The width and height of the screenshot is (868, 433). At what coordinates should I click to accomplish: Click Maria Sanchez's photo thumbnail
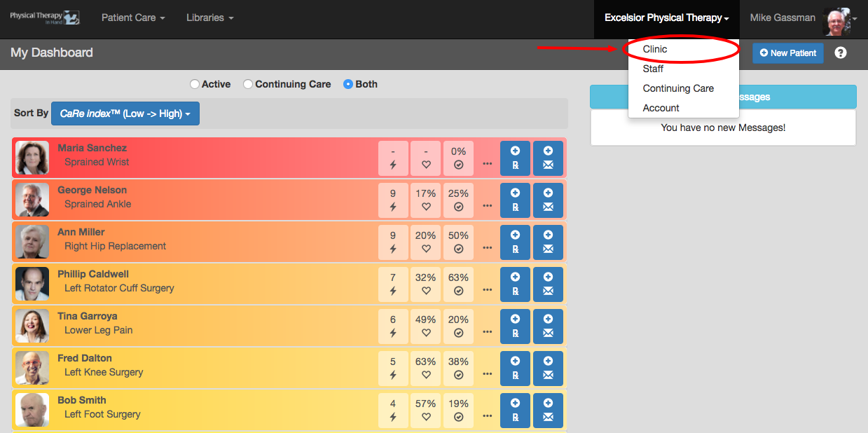(x=32, y=158)
